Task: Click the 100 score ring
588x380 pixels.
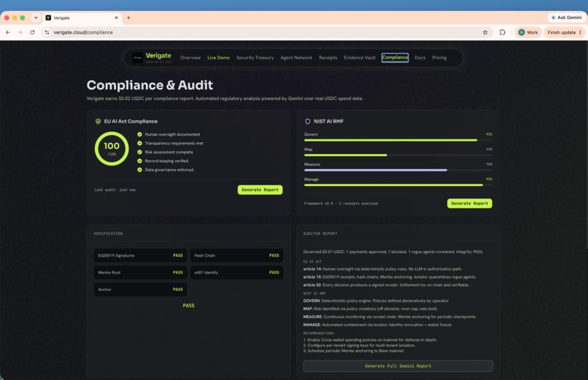Action: click(x=112, y=148)
